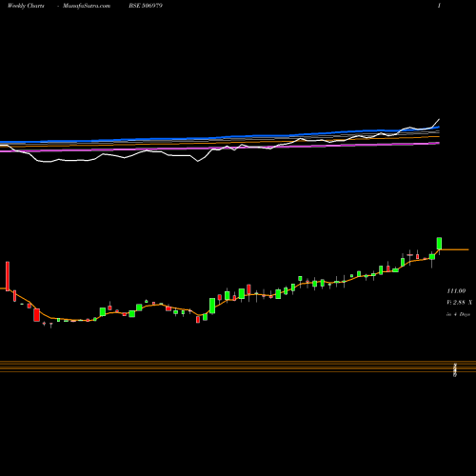Click the last green candlestick at the chart peak

click(x=440, y=244)
